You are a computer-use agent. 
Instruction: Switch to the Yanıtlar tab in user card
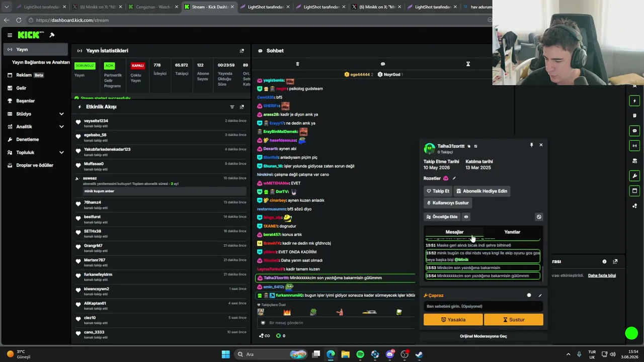click(x=512, y=232)
